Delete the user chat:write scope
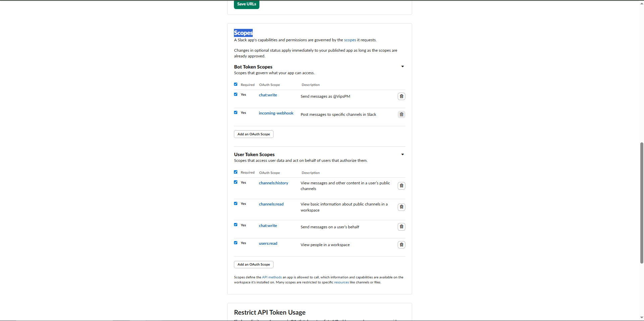Viewport: 644px width, 321px height. click(401, 227)
